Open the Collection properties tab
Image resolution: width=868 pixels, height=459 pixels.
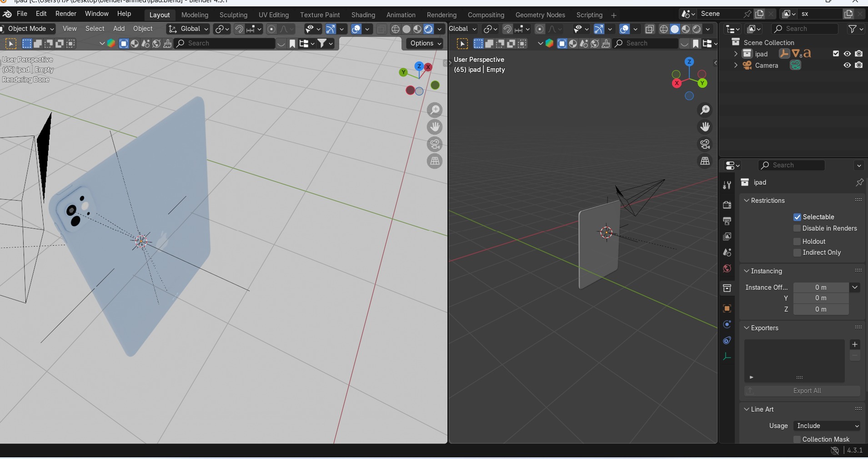pyautogui.click(x=727, y=288)
